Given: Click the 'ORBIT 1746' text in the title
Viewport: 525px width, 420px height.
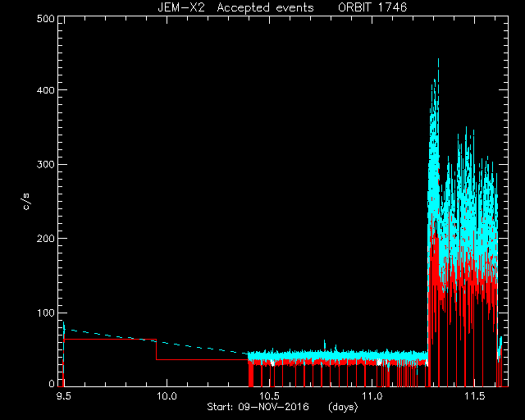Looking at the screenshot, I should (372, 7).
